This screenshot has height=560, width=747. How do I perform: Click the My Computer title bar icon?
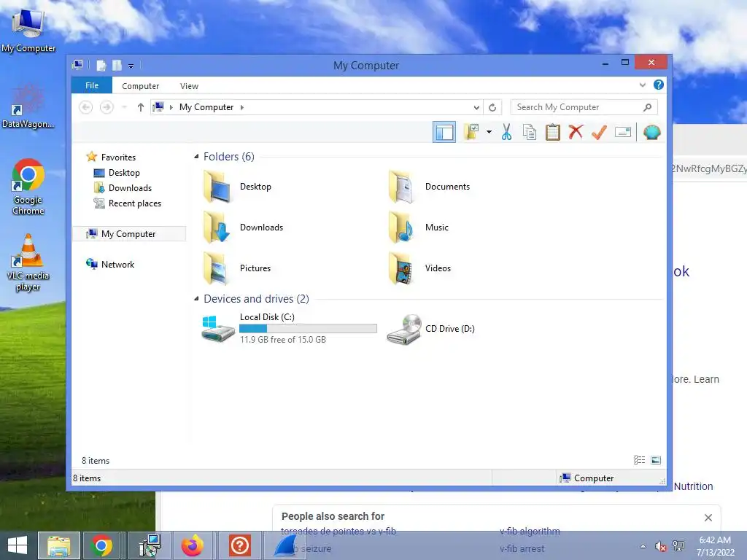click(77, 65)
